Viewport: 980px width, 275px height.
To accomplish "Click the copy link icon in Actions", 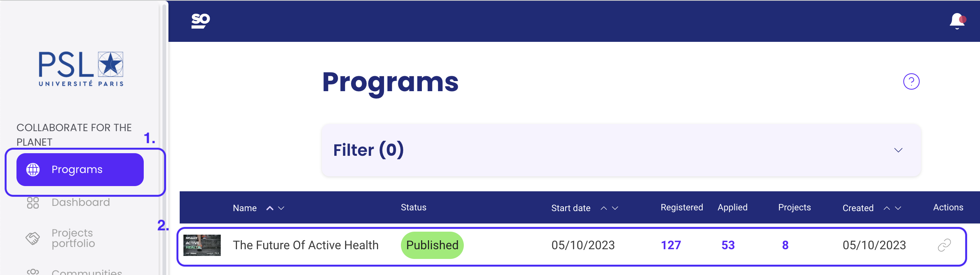I will coord(944,245).
